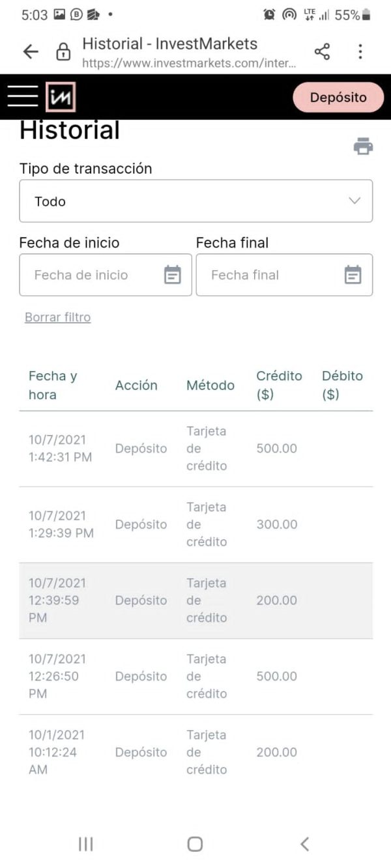
Task: Expand the Tipo de transacción dropdown
Action: tap(195, 201)
